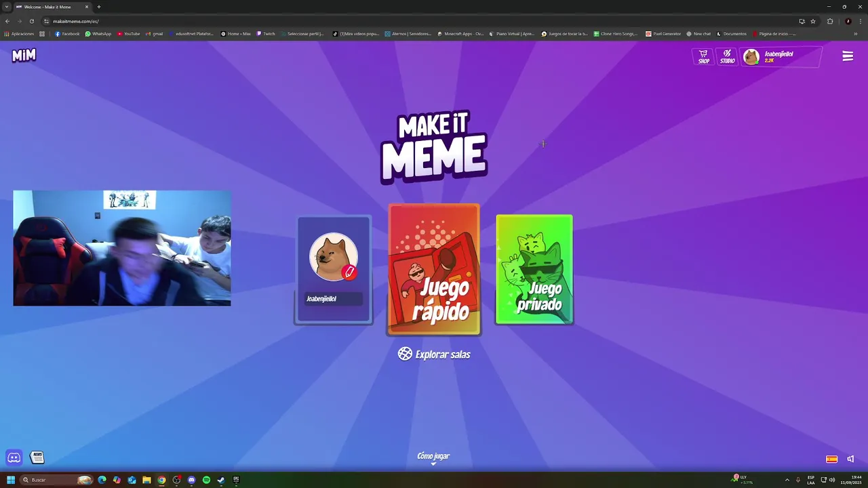
Task: Create a Juego privado game
Action: click(534, 269)
